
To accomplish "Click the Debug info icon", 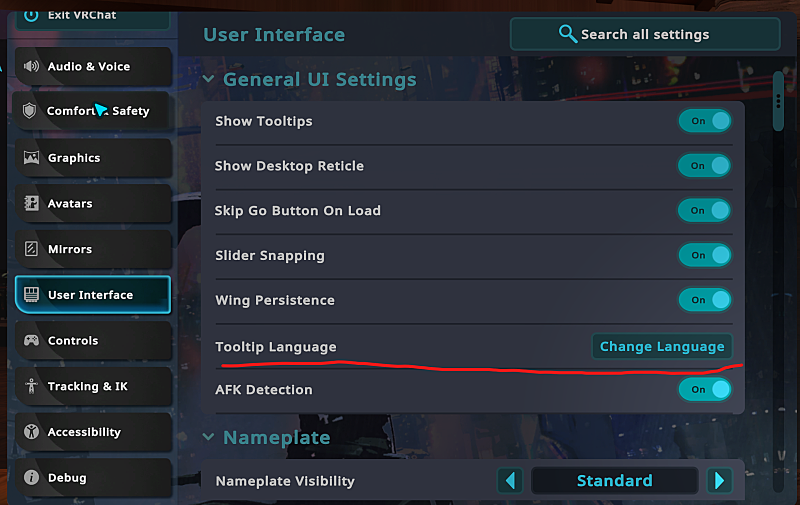I will click(x=31, y=478).
